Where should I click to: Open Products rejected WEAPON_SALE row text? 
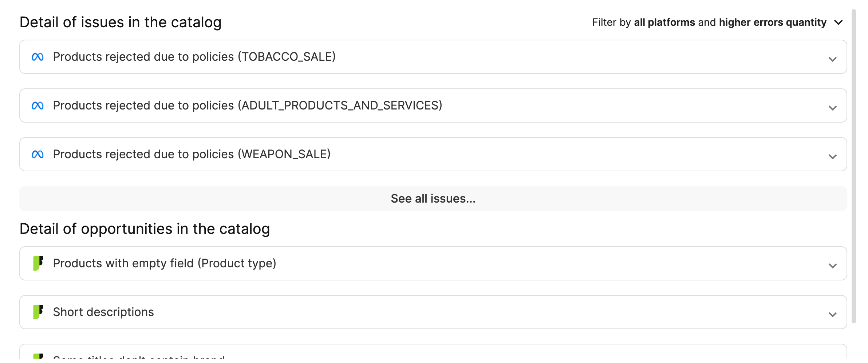point(192,154)
